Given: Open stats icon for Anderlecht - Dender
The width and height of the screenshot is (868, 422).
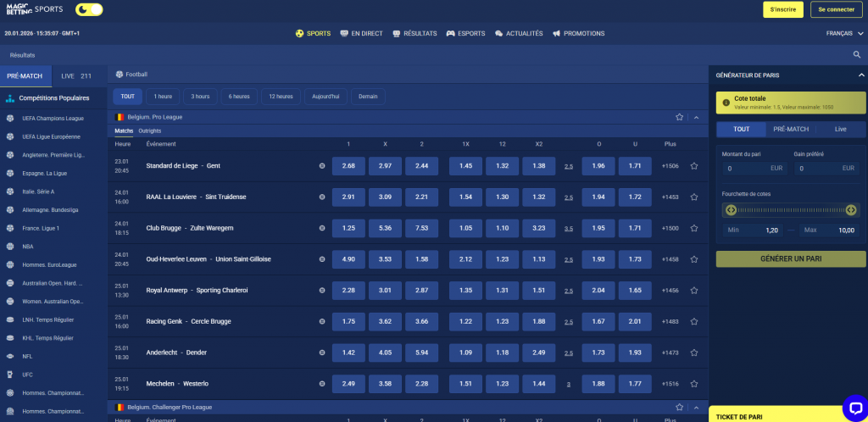Looking at the screenshot, I should point(322,353).
